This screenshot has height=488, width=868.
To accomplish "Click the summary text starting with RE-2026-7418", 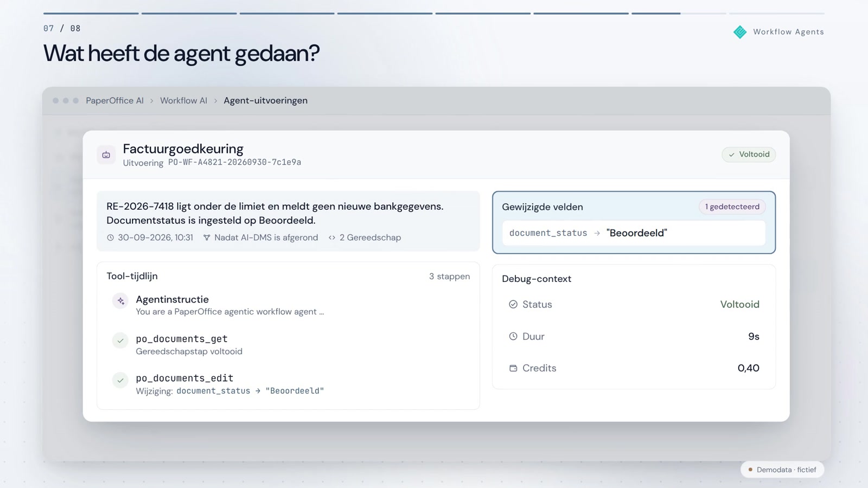I will [x=275, y=213].
